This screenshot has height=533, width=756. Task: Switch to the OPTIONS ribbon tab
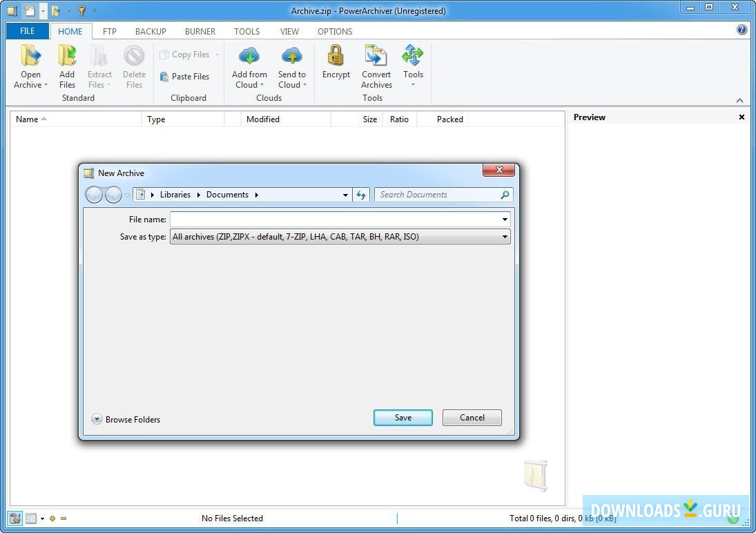coord(335,31)
